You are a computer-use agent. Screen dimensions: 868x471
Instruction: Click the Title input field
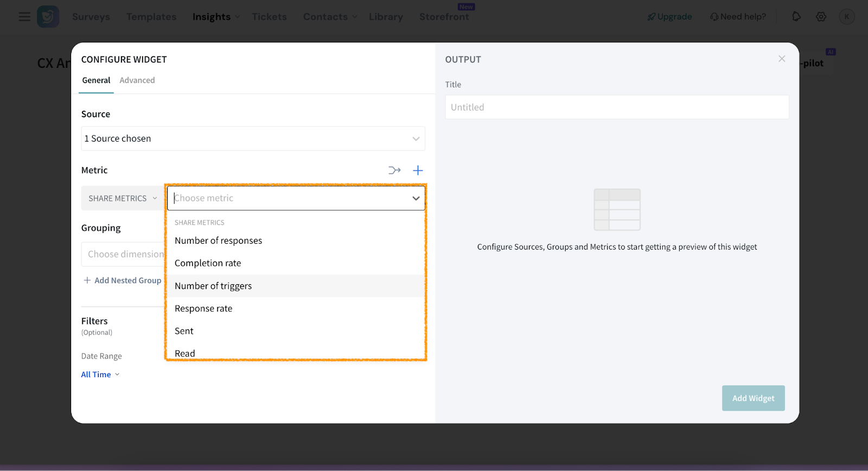(x=617, y=107)
